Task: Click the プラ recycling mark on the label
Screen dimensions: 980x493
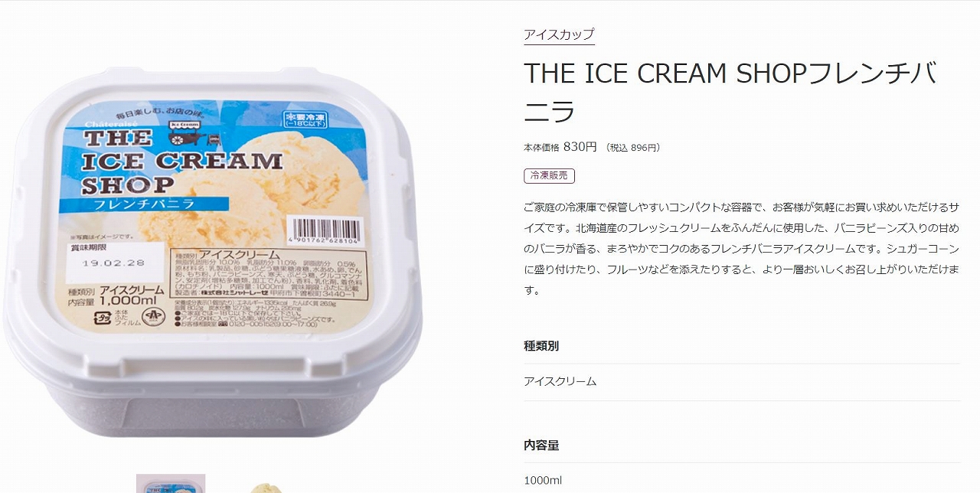Action: pos(100,318)
